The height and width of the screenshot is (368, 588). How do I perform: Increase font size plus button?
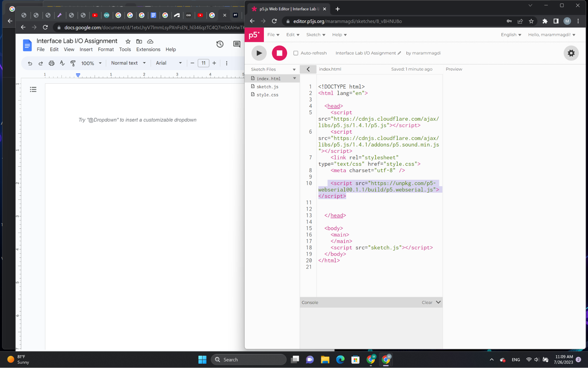coord(214,63)
